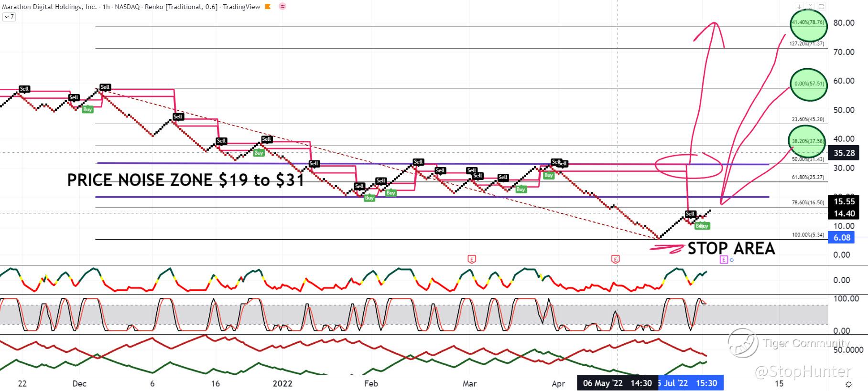The width and height of the screenshot is (868, 391).
Task: Click the blue 6.08 price tag
Action: click(x=842, y=237)
